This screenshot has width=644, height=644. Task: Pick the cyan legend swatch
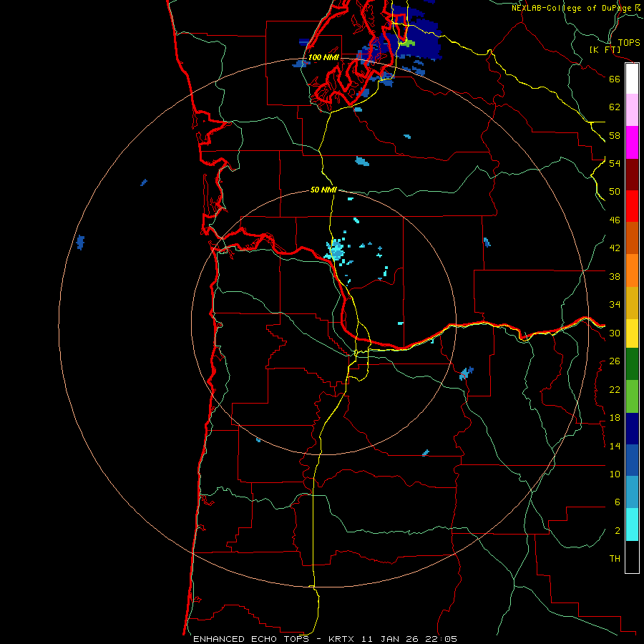[632, 525]
